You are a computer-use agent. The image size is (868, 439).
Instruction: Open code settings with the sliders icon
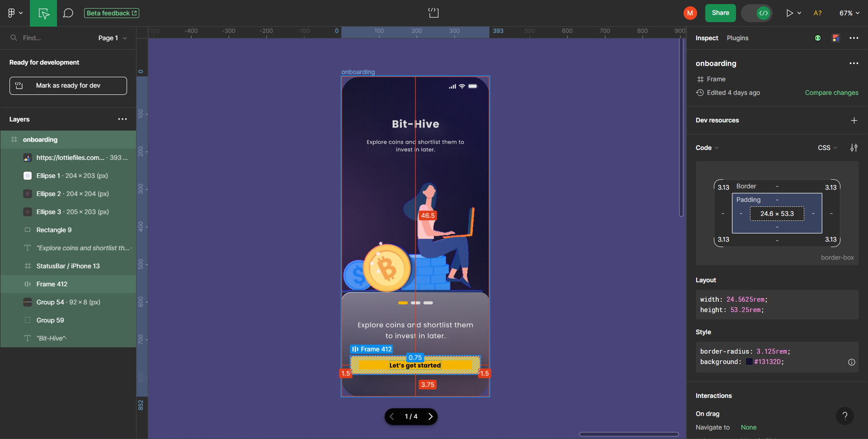[x=854, y=147]
